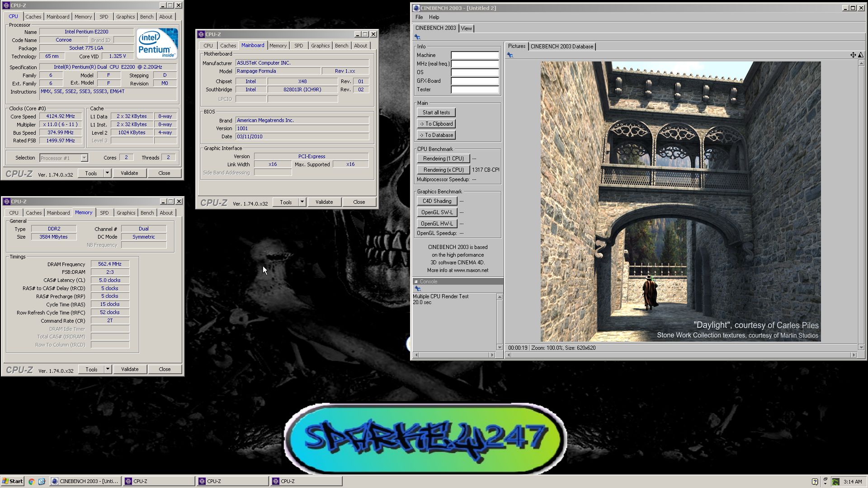The height and width of the screenshot is (488, 868).
Task: Open Graphics tab in CPU-Z Memory window
Action: pos(126,213)
